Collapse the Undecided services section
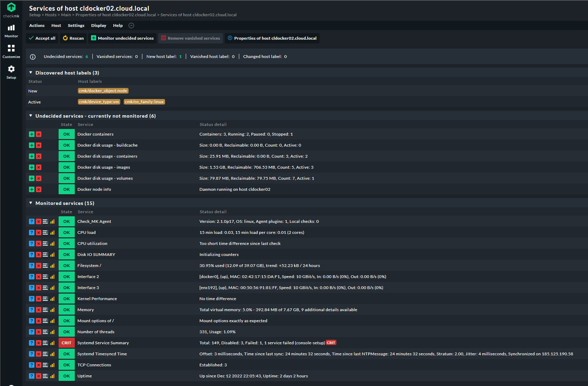The height and width of the screenshot is (386, 588). tap(31, 116)
